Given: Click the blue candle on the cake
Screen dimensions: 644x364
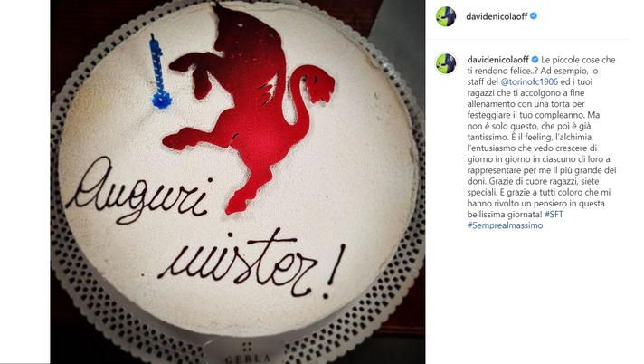Looking at the screenshot, I should click(159, 72).
